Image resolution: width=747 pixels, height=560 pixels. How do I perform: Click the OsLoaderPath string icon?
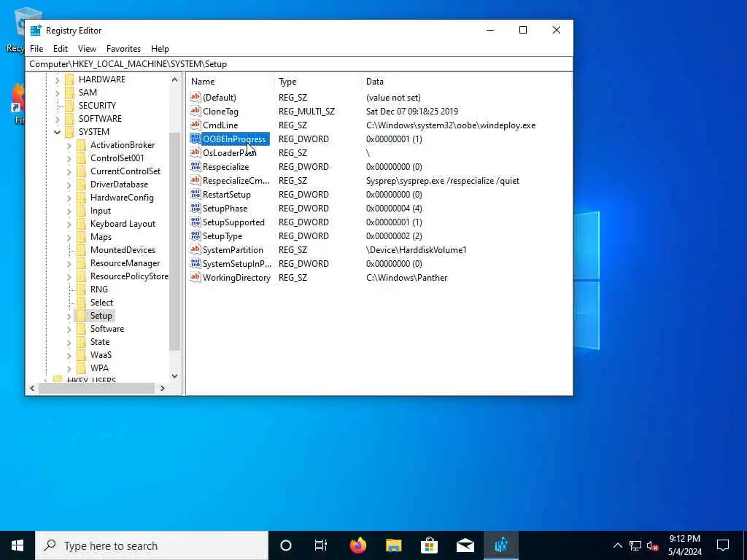coord(196,152)
